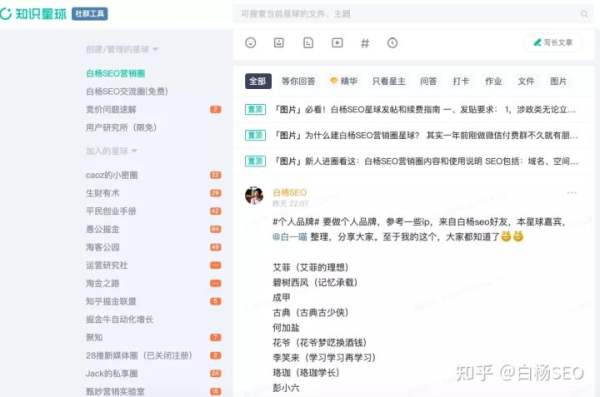Open the pinned post 新人进圈看这
The height and width of the screenshot is (397, 600).
[411, 161]
